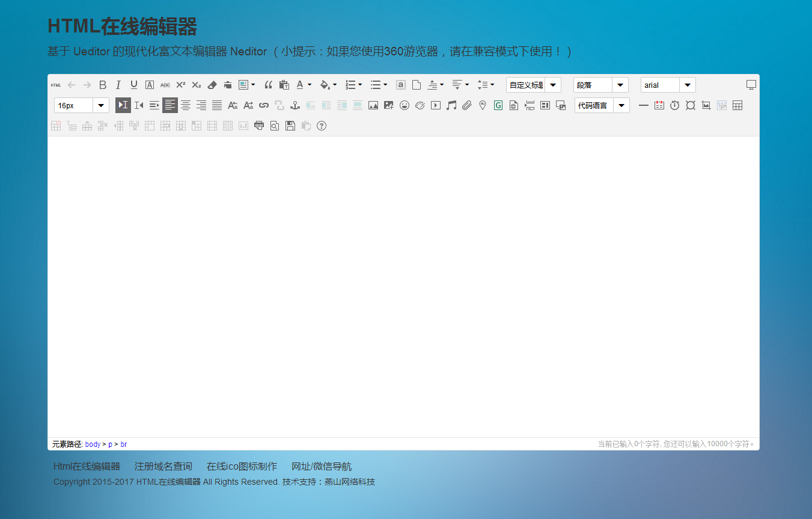Toggle fullscreen monitor icon

pos(751,85)
